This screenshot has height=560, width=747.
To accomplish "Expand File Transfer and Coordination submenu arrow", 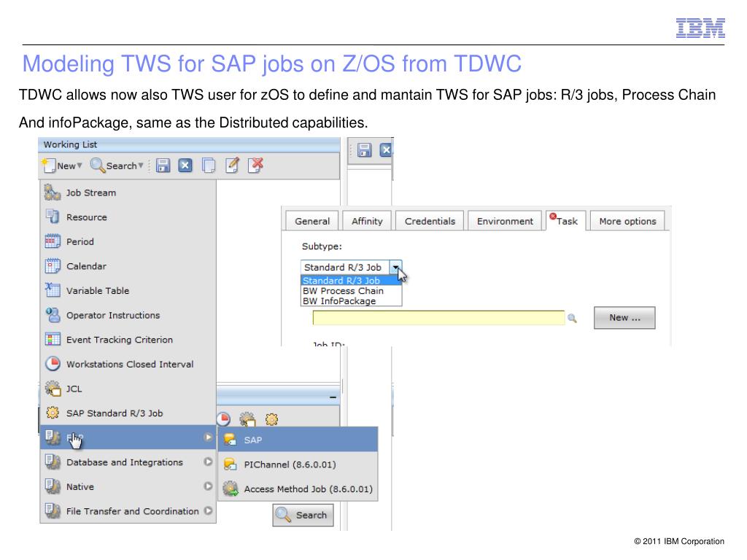I will click(208, 510).
